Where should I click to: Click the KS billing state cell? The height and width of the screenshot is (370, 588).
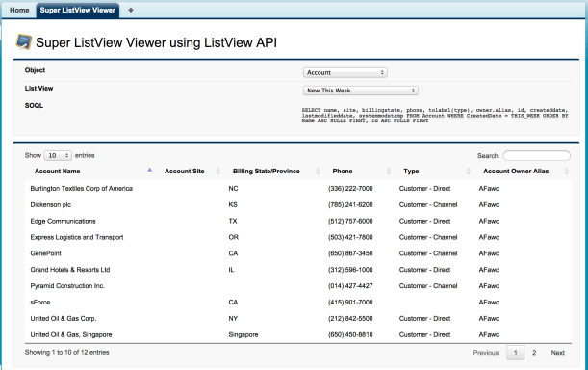coord(233,204)
